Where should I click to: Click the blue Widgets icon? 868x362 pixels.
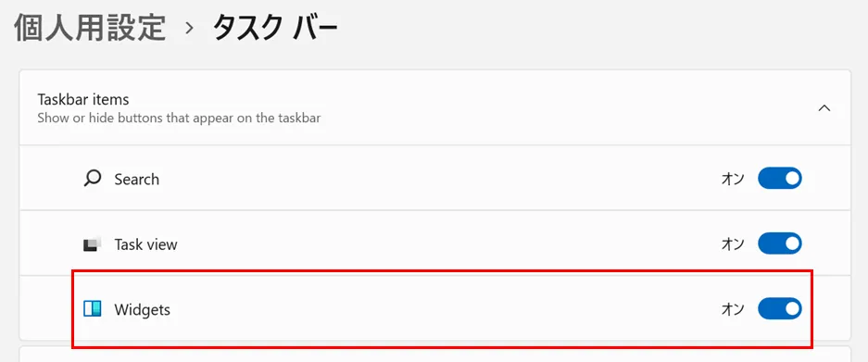92,309
